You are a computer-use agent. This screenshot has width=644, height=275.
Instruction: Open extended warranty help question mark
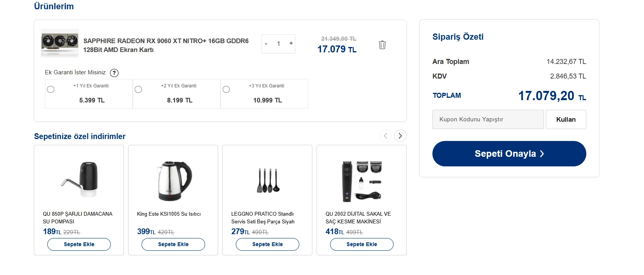tap(114, 73)
